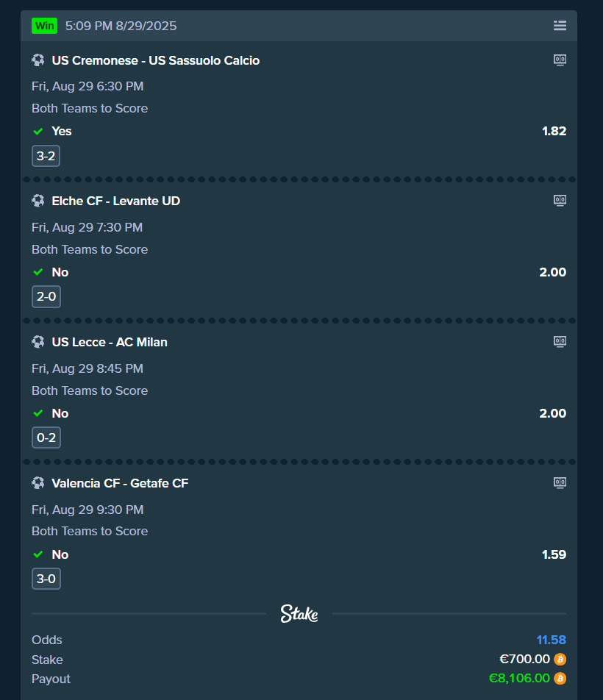Click the green Win status badge

[44, 26]
